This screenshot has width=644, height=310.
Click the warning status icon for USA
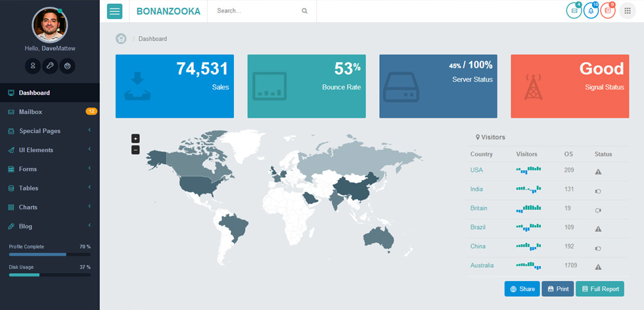[x=598, y=171]
